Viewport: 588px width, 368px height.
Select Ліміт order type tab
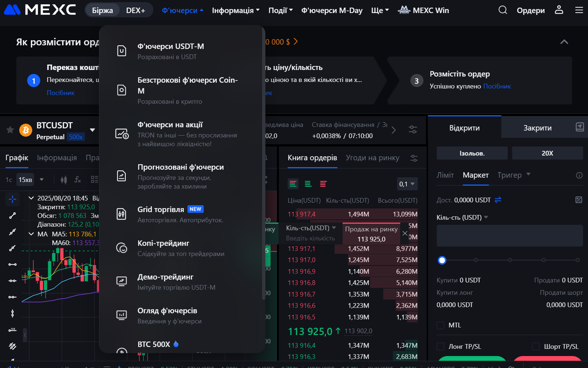[x=445, y=175]
